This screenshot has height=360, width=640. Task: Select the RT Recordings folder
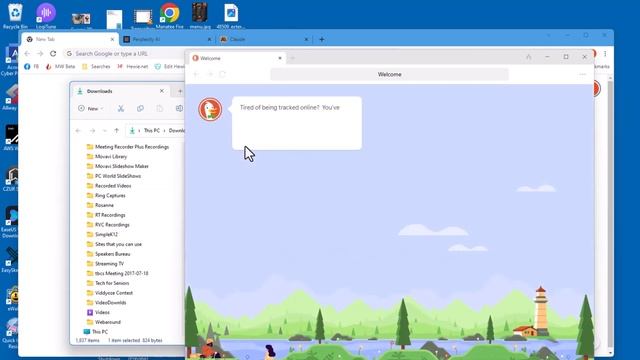[x=106, y=215]
